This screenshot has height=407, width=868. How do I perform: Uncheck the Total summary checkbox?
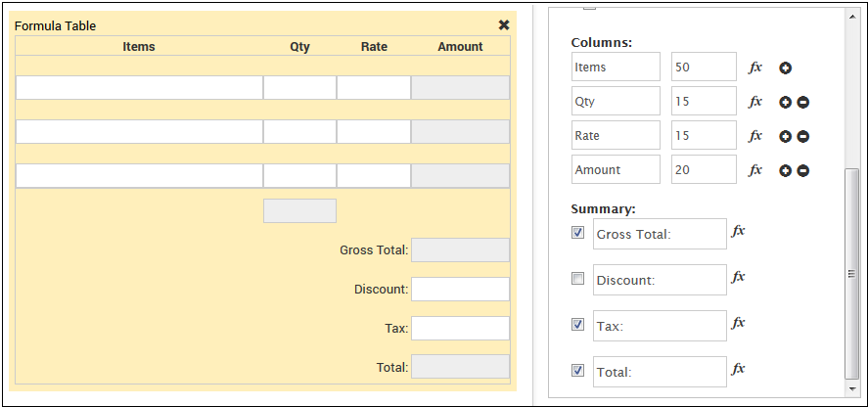point(577,370)
